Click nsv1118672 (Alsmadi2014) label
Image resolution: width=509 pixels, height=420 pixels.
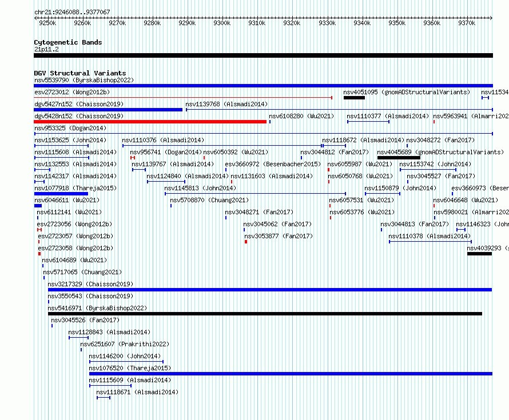click(363, 140)
